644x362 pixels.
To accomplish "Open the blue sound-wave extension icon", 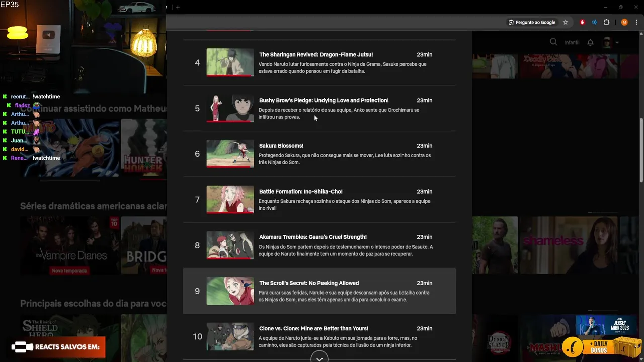I will pos(594,22).
